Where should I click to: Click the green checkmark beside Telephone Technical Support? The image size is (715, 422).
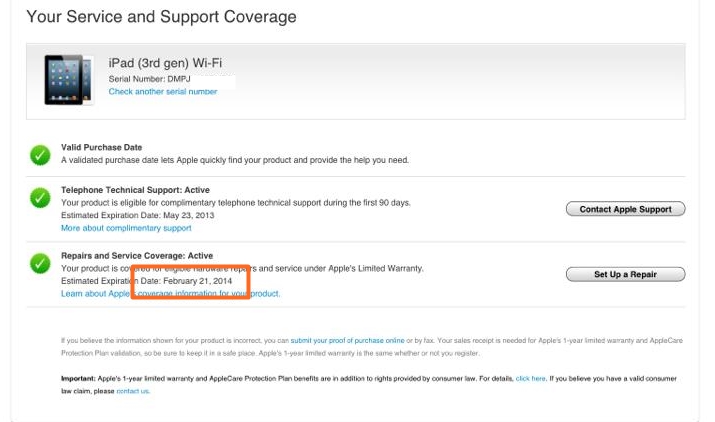40,198
